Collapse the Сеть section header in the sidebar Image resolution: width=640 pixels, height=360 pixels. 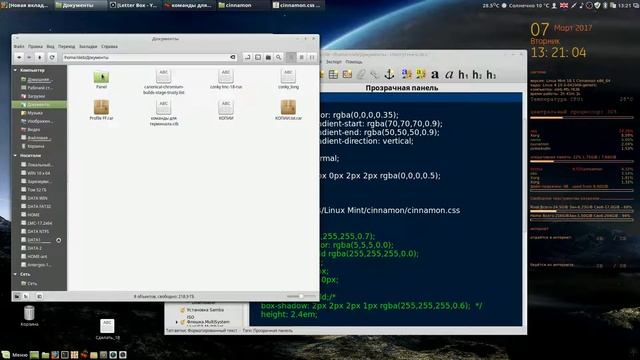click(16, 274)
